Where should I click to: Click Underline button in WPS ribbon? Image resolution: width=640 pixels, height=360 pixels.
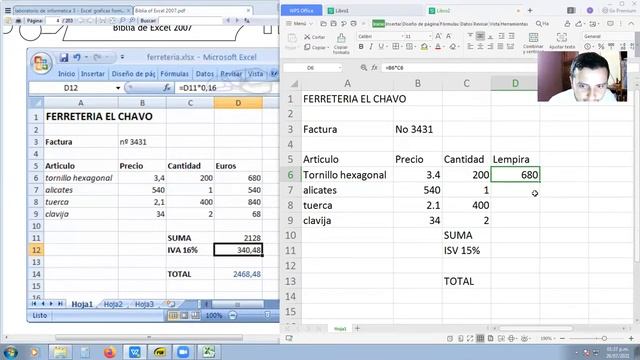380,47
